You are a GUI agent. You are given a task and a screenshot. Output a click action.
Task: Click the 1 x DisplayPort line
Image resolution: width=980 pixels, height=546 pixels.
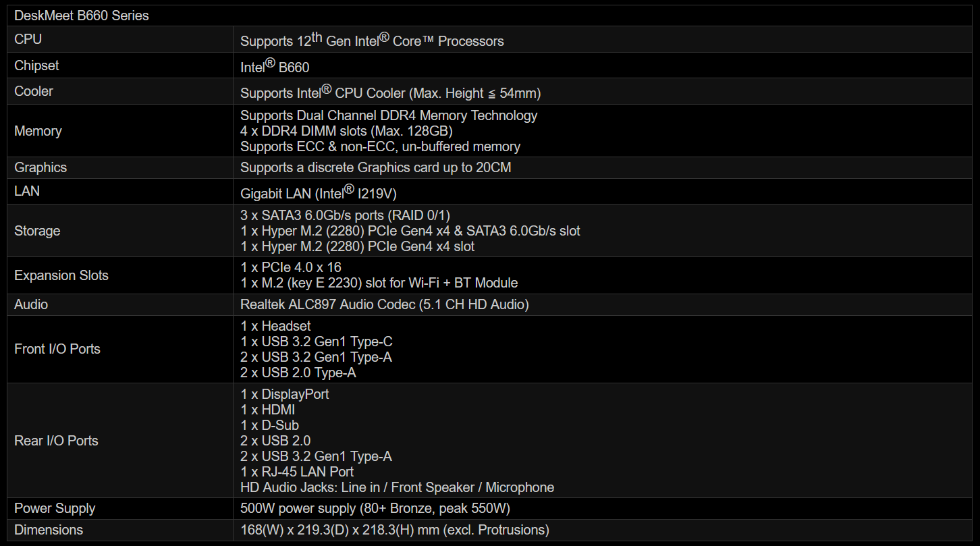(285, 393)
